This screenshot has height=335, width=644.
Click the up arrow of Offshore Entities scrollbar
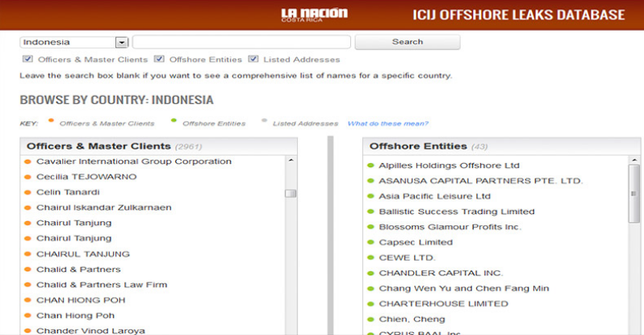tap(634, 160)
